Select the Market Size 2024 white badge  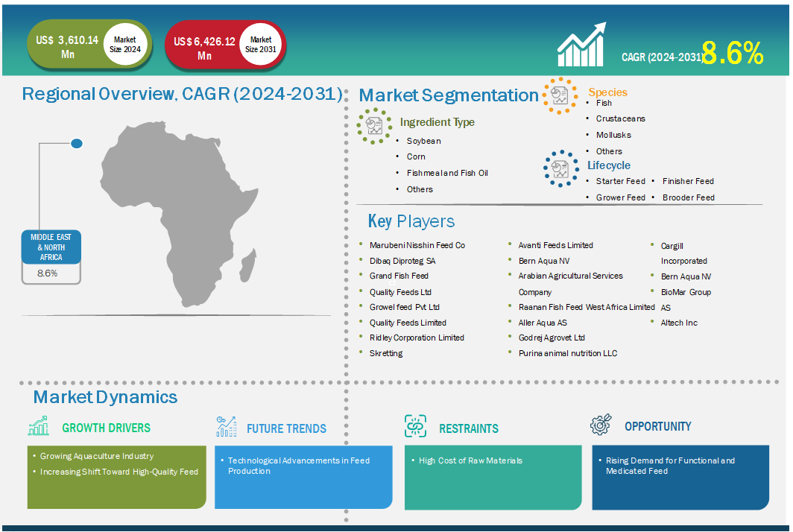point(125,45)
